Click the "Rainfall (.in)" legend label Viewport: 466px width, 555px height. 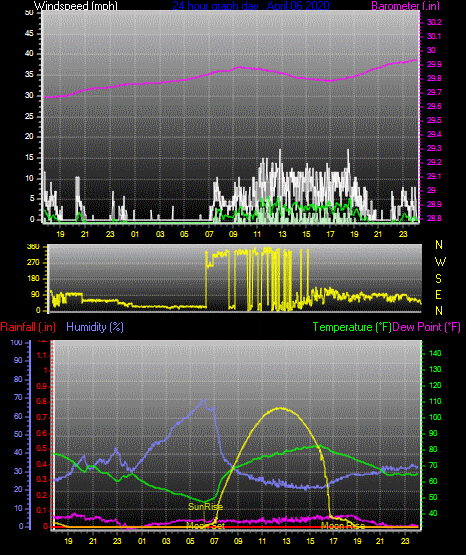(x=28, y=327)
